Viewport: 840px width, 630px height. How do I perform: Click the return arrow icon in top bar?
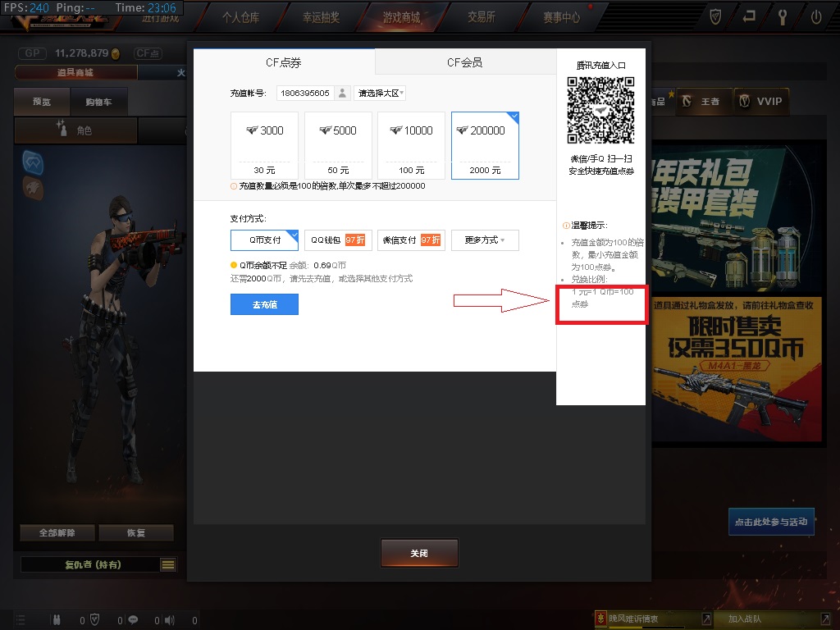tap(749, 16)
